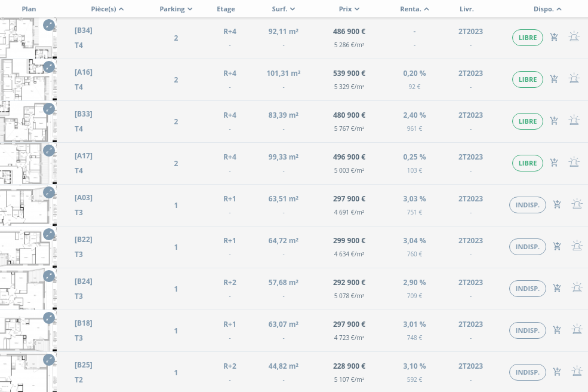Sort by Surf. column header

[283, 9]
